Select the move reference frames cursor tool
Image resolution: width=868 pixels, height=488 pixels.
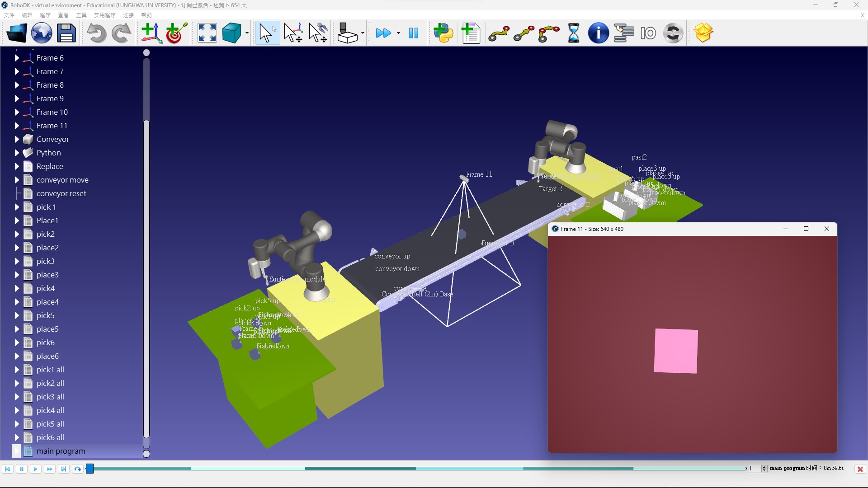click(x=293, y=33)
